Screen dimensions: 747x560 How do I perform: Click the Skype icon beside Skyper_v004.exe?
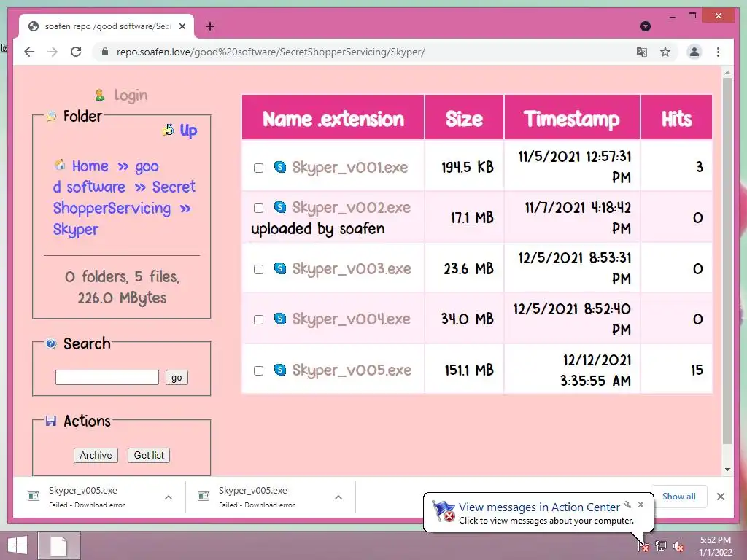280,318
